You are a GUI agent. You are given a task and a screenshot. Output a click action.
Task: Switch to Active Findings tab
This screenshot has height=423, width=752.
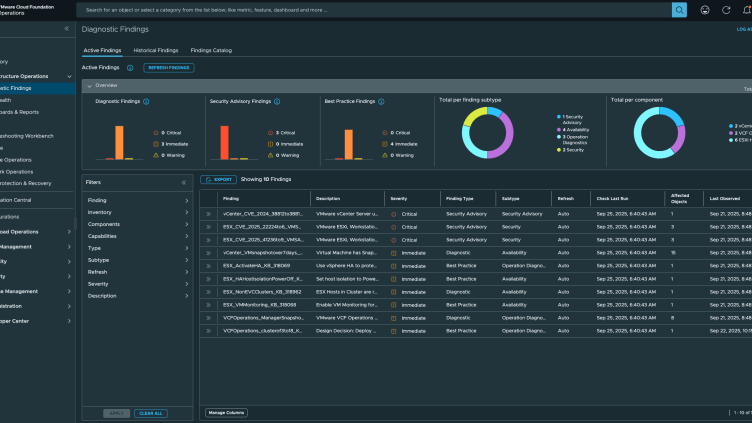(x=102, y=50)
